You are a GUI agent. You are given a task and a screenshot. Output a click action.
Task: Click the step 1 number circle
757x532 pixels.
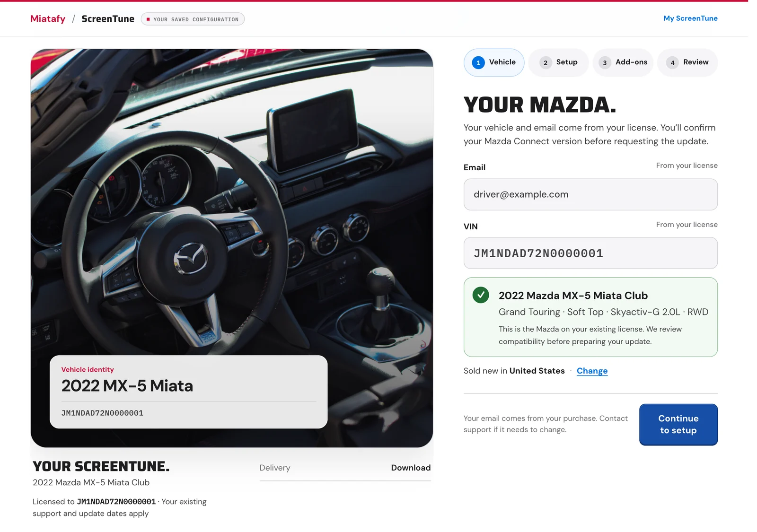pyautogui.click(x=478, y=62)
